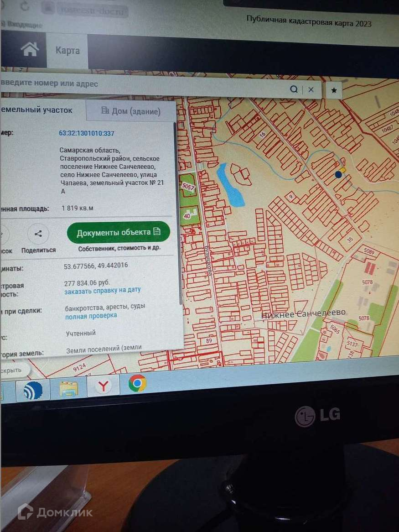This screenshot has height=532, width=399.
Task: Click the Публичная кадастровая карта 2023 title
Action: [x=309, y=21]
